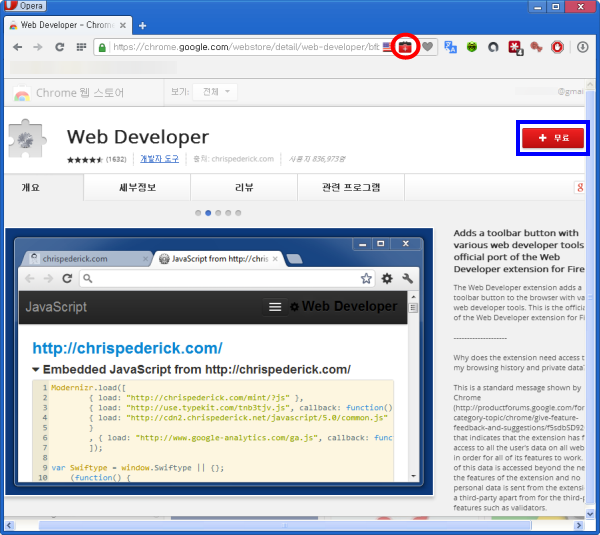
Task: Click the dark circular ring extension icon
Action: [x=493, y=47]
